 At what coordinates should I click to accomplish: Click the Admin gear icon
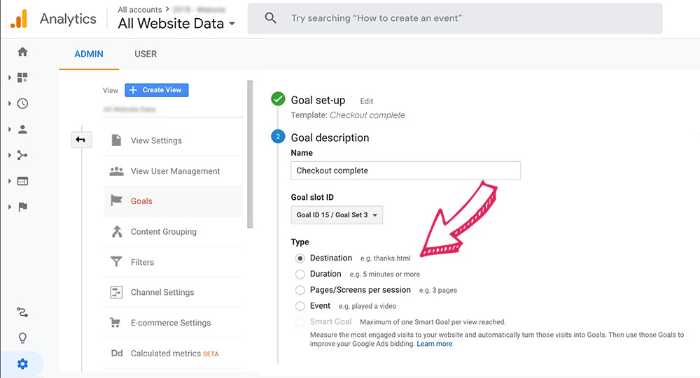click(x=22, y=364)
